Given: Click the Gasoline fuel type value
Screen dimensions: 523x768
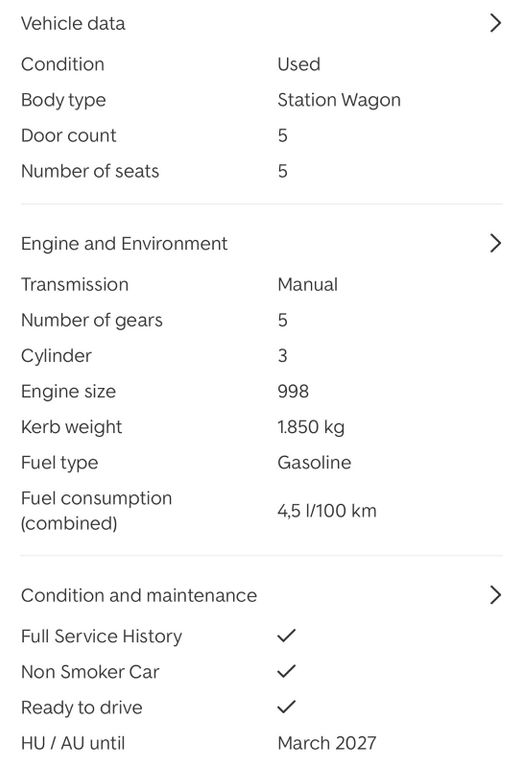Looking at the screenshot, I should tap(314, 462).
